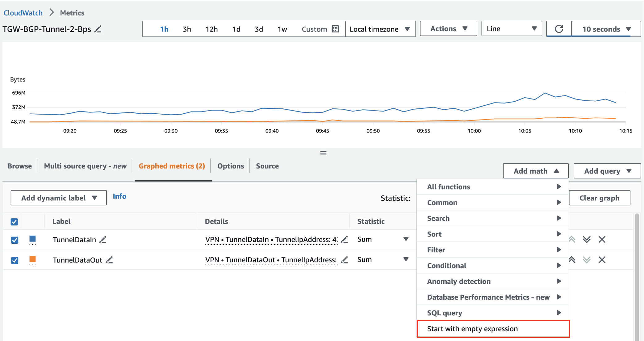Image resolution: width=644 pixels, height=341 pixels.
Task: Open the Line graph type dropdown
Action: (511, 29)
